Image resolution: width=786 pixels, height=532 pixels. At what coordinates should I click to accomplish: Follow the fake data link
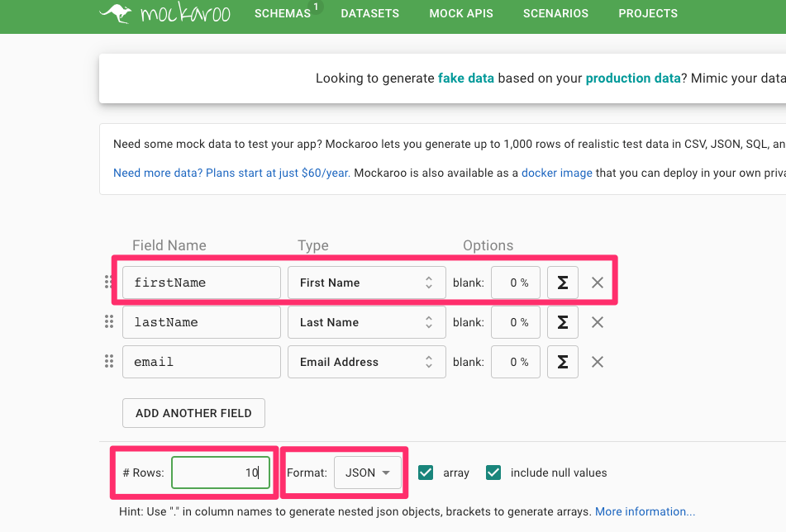[x=466, y=78]
